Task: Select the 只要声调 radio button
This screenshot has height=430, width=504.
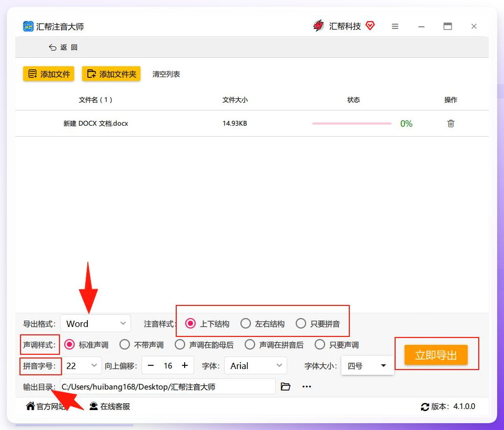Action: coord(320,344)
